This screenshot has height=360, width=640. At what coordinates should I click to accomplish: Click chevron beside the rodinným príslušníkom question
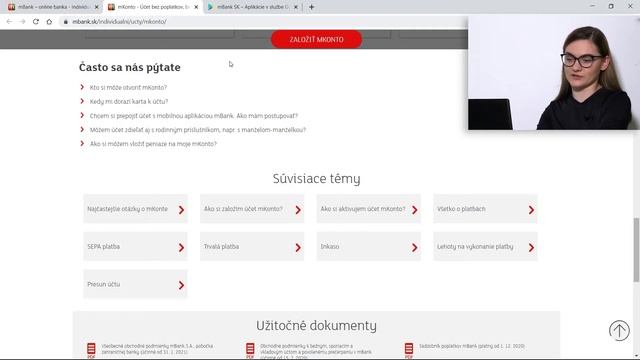point(82,129)
